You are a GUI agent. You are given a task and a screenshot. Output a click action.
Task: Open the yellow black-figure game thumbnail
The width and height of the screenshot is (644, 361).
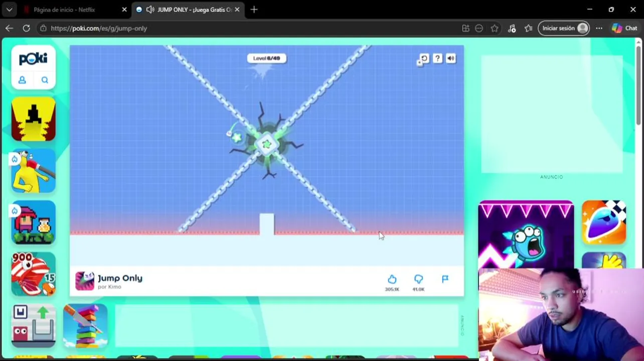(x=34, y=119)
